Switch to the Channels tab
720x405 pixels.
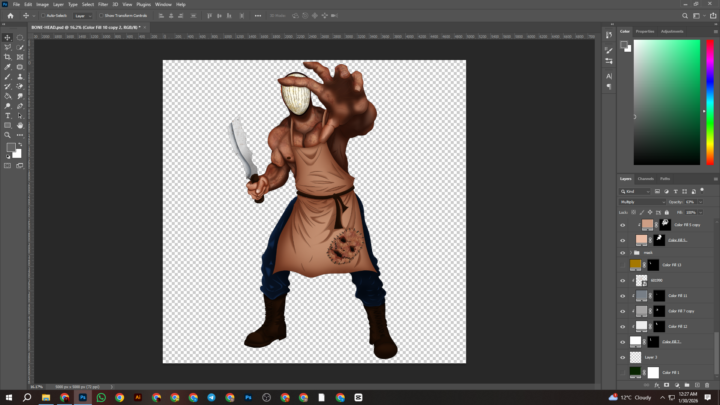[x=646, y=179]
